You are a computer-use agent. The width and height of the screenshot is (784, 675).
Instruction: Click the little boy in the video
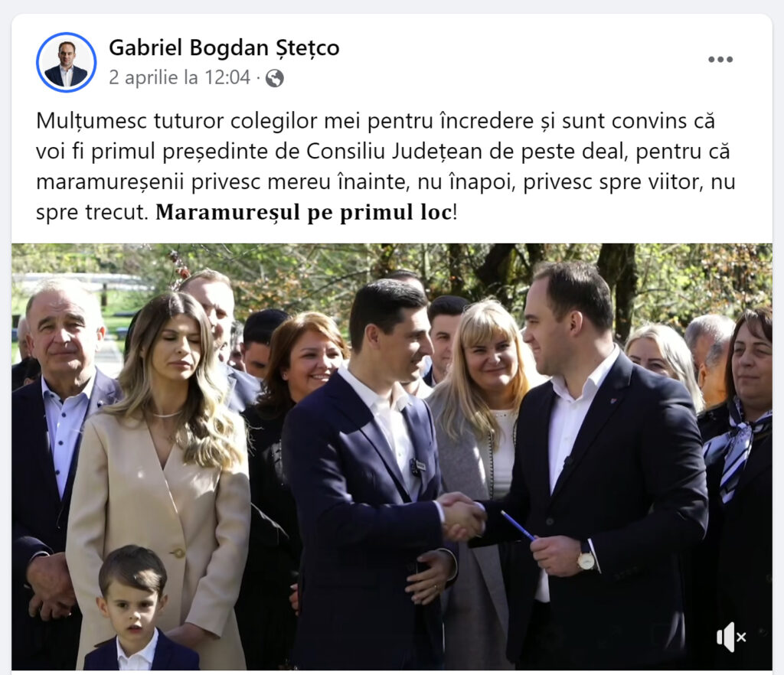pyautogui.click(x=135, y=609)
